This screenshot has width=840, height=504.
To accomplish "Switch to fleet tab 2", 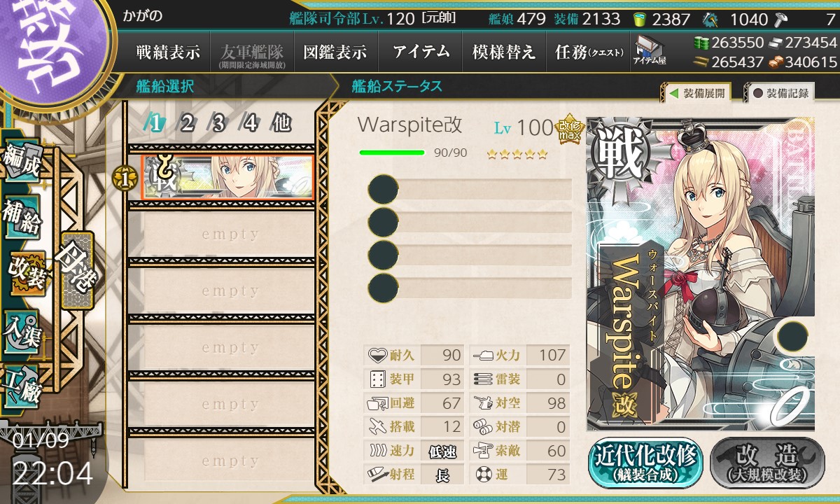I will click(x=187, y=123).
